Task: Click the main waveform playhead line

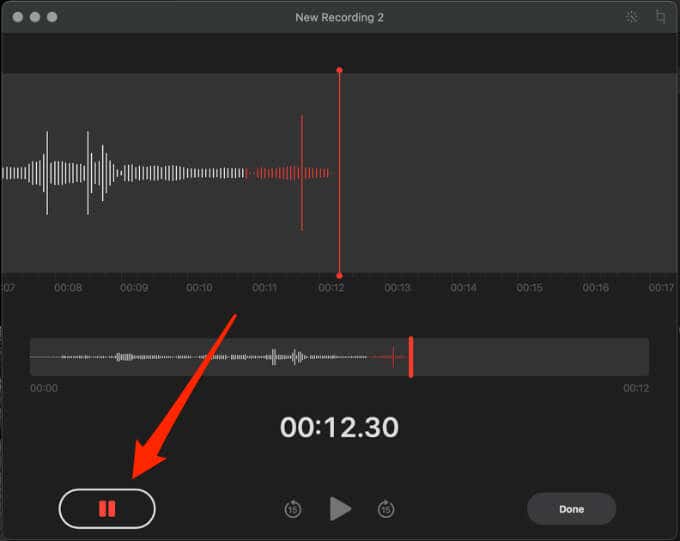Action: point(340,173)
